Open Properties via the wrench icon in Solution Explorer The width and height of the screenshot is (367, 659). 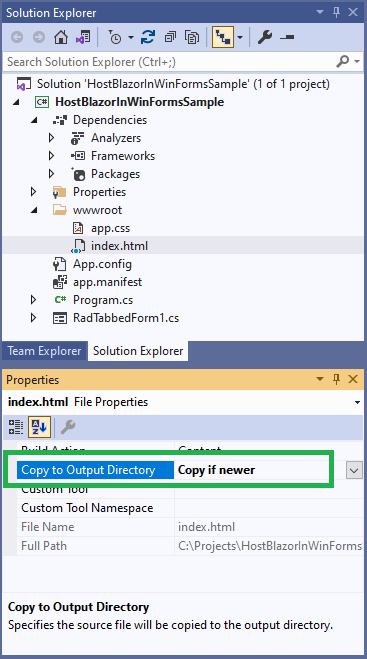(265, 37)
